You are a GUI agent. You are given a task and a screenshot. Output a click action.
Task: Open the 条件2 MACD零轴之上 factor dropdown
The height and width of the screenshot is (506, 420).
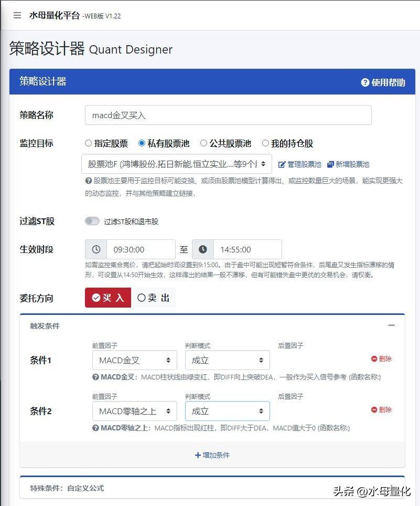[135, 411]
